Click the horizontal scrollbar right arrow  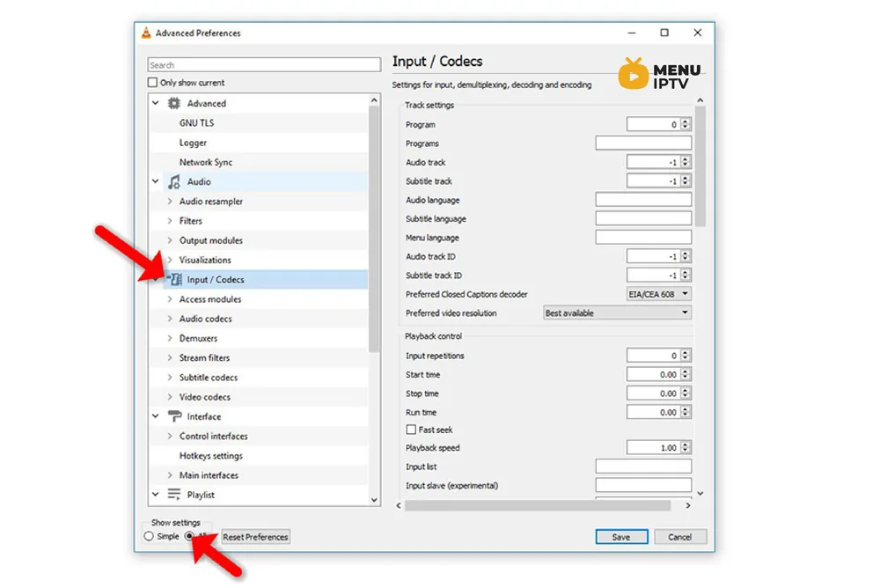pos(688,505)
